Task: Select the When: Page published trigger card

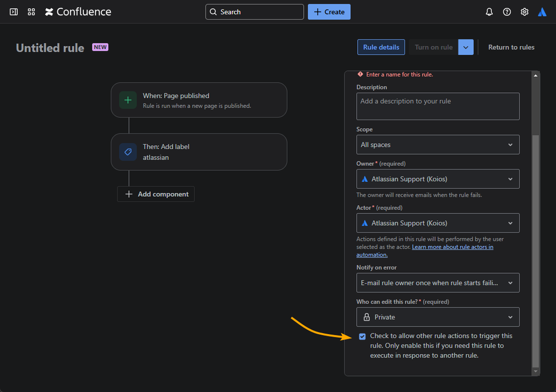Action: (x=199, y=100)
